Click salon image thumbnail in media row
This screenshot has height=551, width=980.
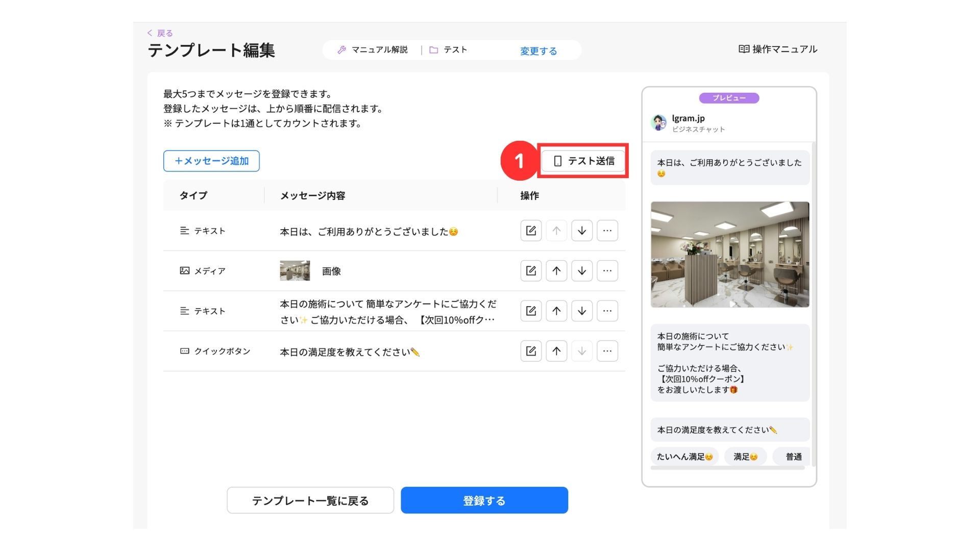[295, 271]
